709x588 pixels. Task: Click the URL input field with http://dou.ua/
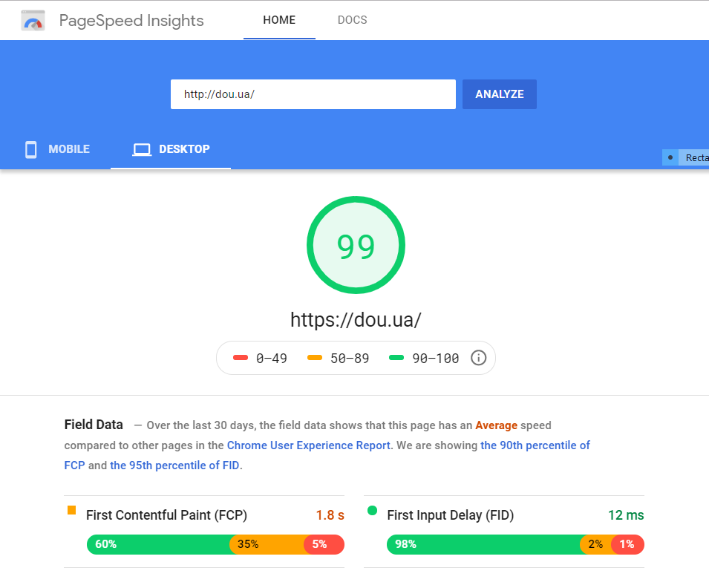coord(313,94)
